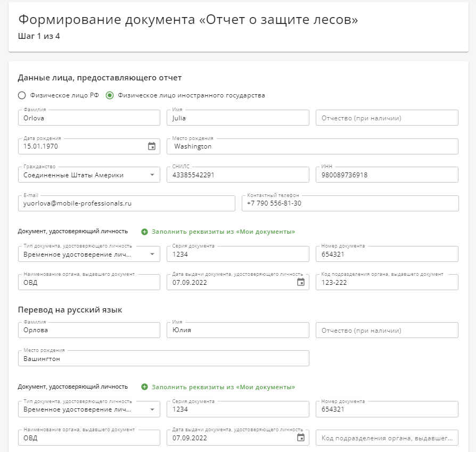The image size is (476, 452).
Task: Click green plus icon under personal data
Action: (144, 232)
